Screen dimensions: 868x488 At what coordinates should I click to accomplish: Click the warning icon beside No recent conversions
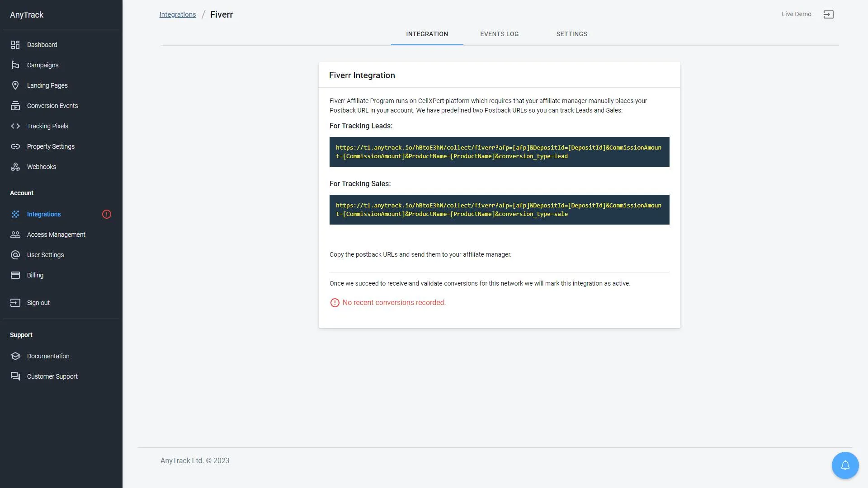pyautogui.click(x=335, y=303)
